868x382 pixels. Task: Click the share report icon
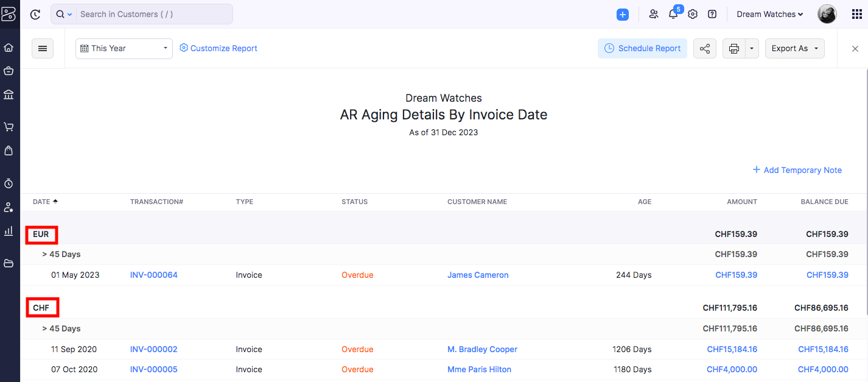point(704,49)
